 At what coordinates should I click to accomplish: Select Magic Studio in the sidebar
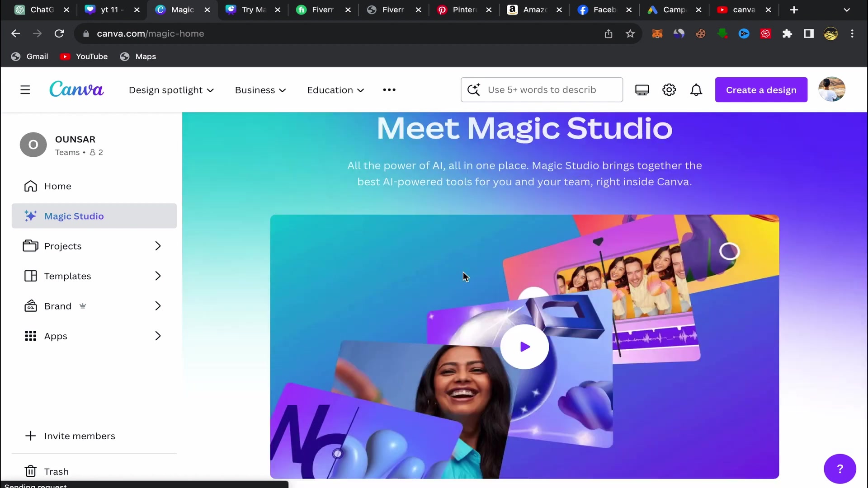(94, 216)
